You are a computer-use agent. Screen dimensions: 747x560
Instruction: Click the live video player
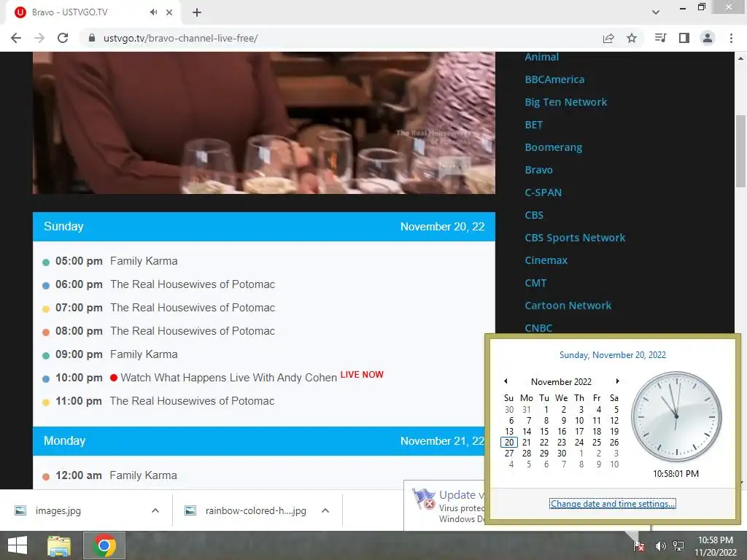coord(264,122)
